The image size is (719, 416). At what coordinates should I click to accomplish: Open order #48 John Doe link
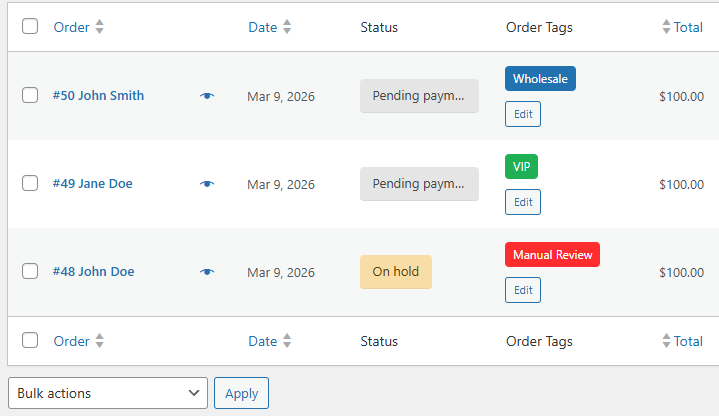click(94, 272)
